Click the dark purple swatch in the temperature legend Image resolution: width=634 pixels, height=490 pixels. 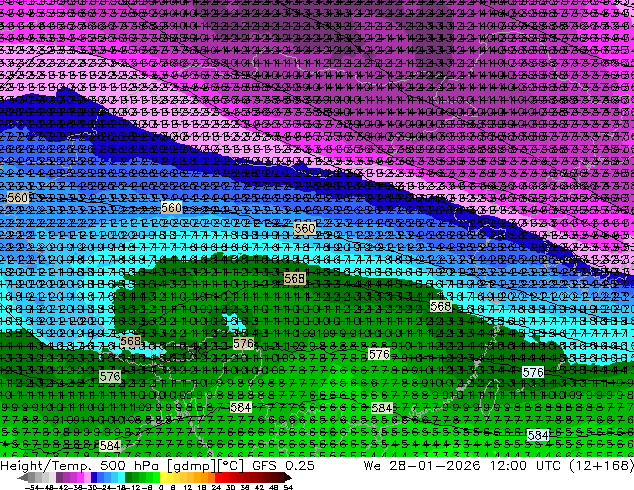click(x=59, y=477)
